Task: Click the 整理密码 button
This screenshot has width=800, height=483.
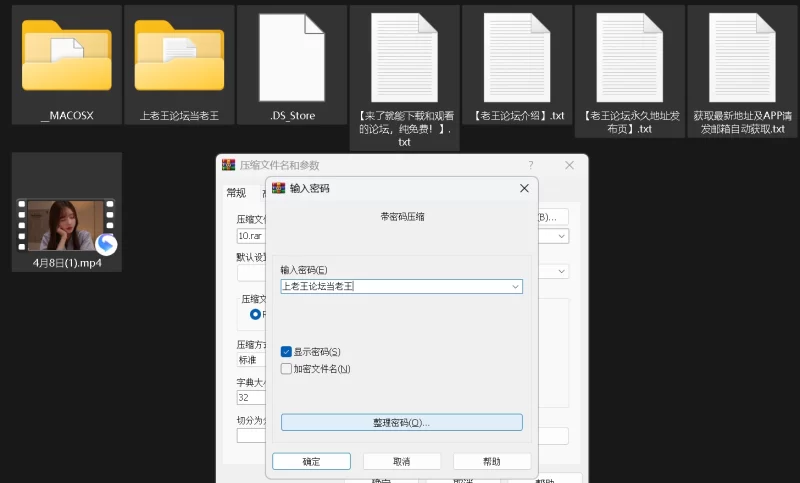Action: (401, 423)
